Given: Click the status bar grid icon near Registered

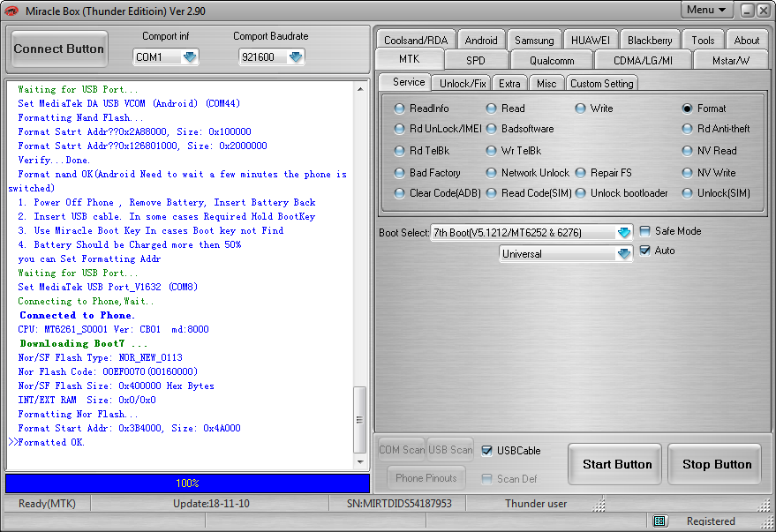Looking at the screenshot, I should click(x=659, y=521).
